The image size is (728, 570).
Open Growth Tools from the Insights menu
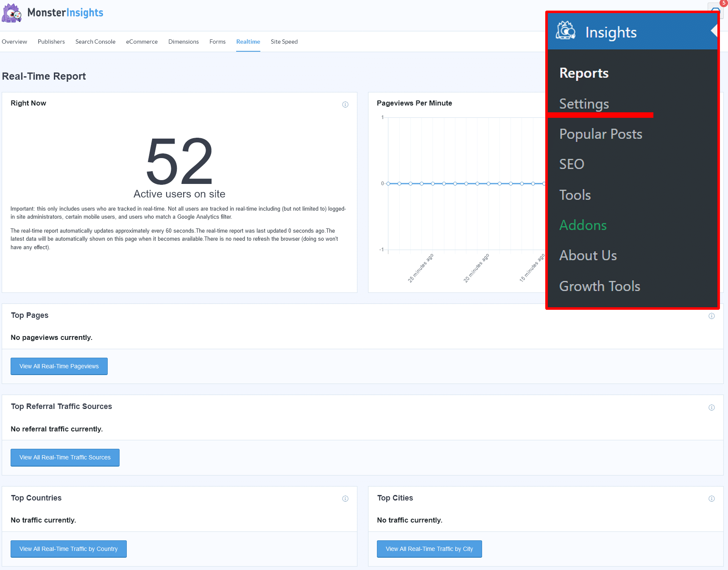[600, 286]
